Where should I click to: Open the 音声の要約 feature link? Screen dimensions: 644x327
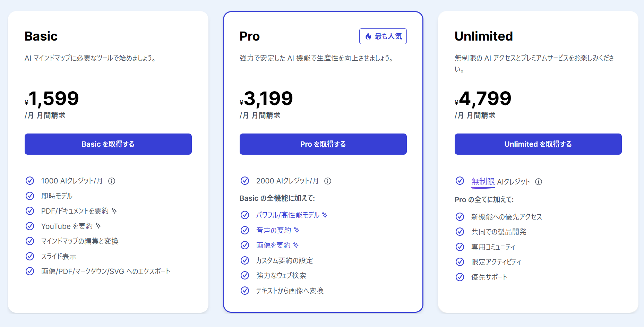(274, 230)
